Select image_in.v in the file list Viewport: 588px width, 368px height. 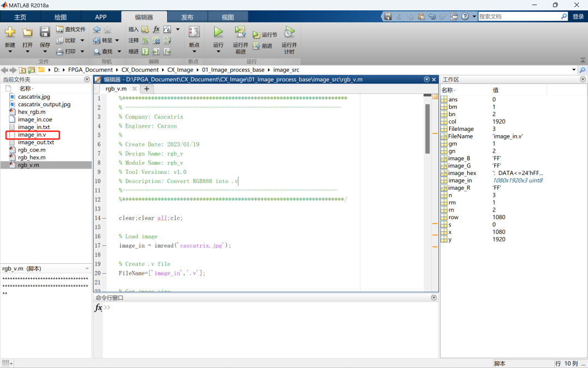(32, 135)
